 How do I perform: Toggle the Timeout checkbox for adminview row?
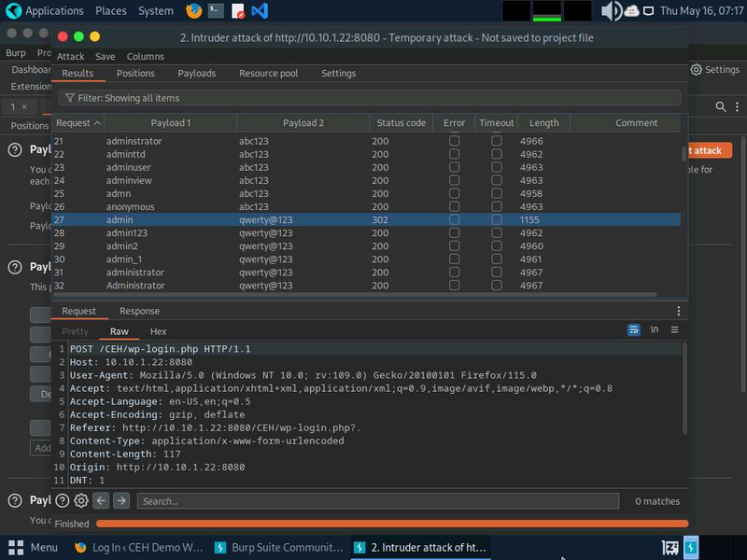pyautogui.click(x=497, y=180)
